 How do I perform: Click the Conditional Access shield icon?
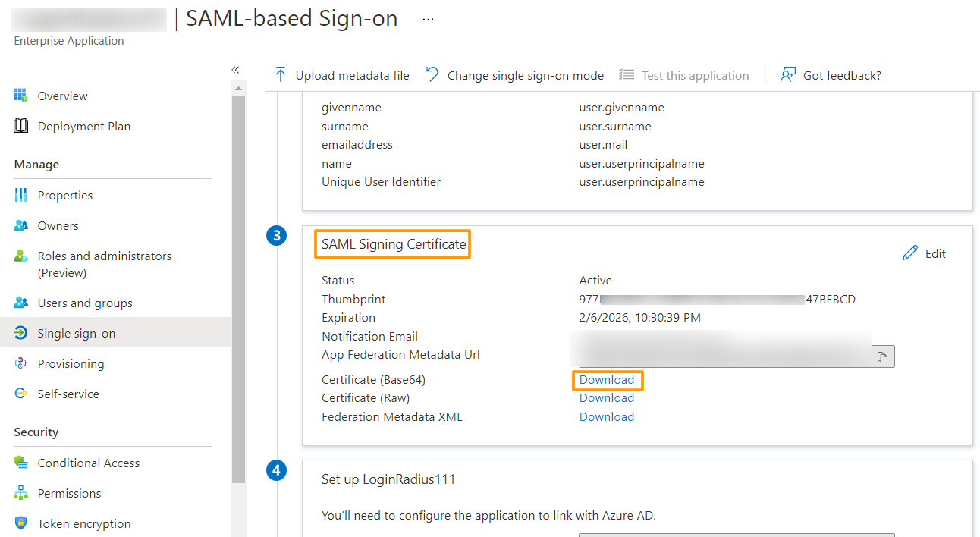coord(20,463)
